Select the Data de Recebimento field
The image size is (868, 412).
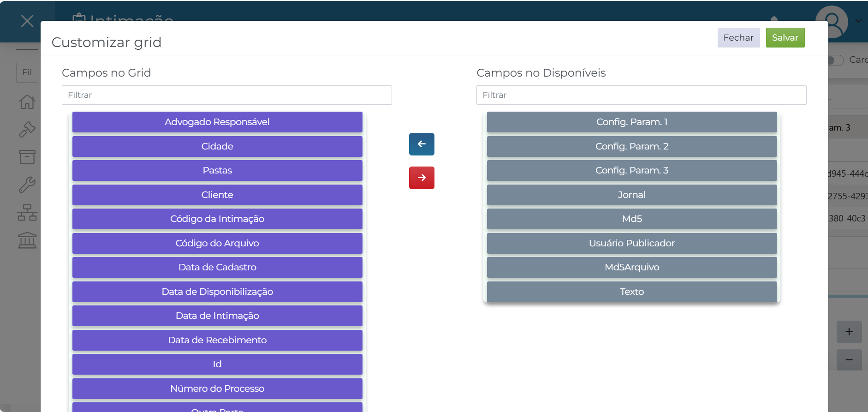point(217,340)
